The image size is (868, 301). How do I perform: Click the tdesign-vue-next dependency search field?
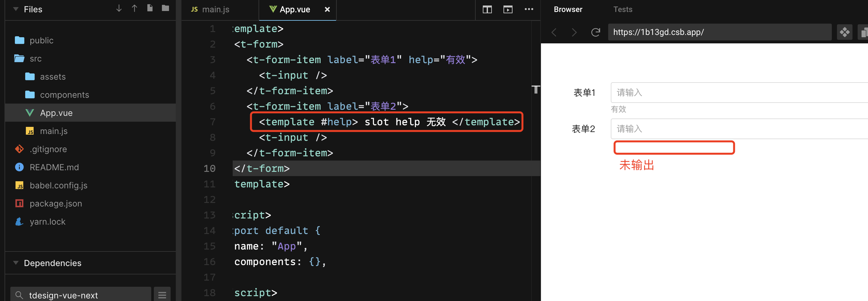[x=81, y=295]
